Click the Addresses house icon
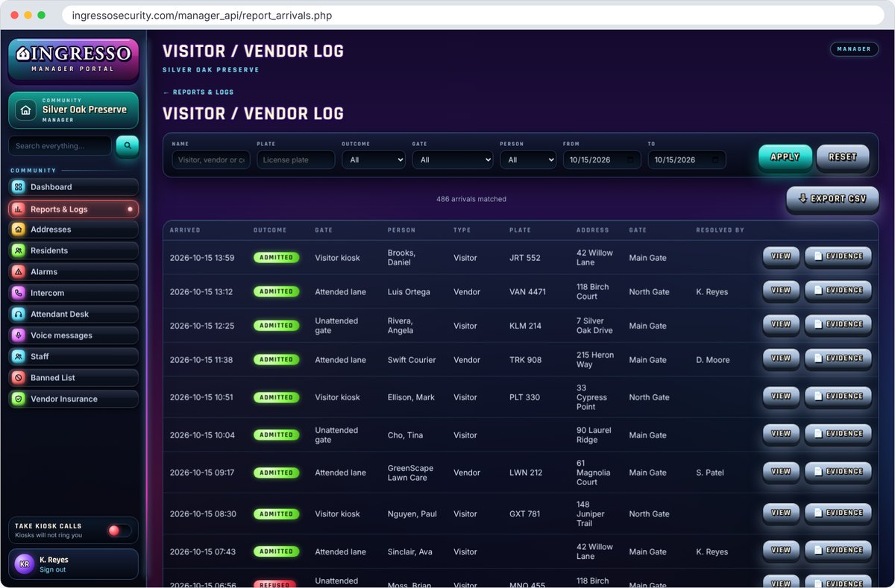This screenshot has width=895, height=588. click(x=19, y=230)
